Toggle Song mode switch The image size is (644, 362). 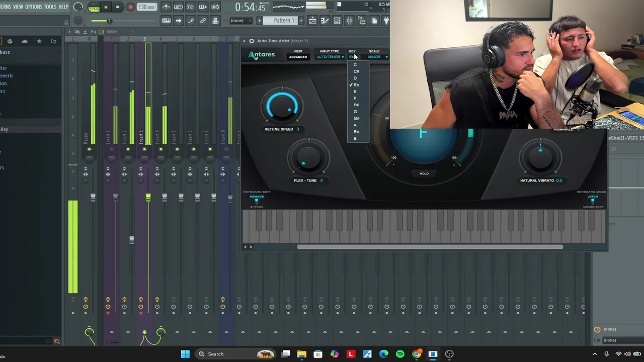pos(94,8)
